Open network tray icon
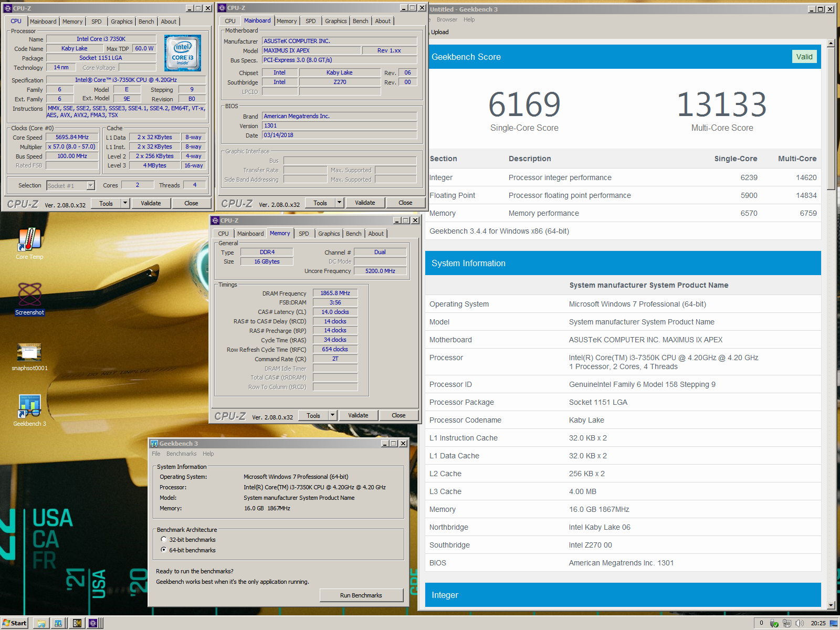Viewport: 840px width, 630px height. [786, 623]
